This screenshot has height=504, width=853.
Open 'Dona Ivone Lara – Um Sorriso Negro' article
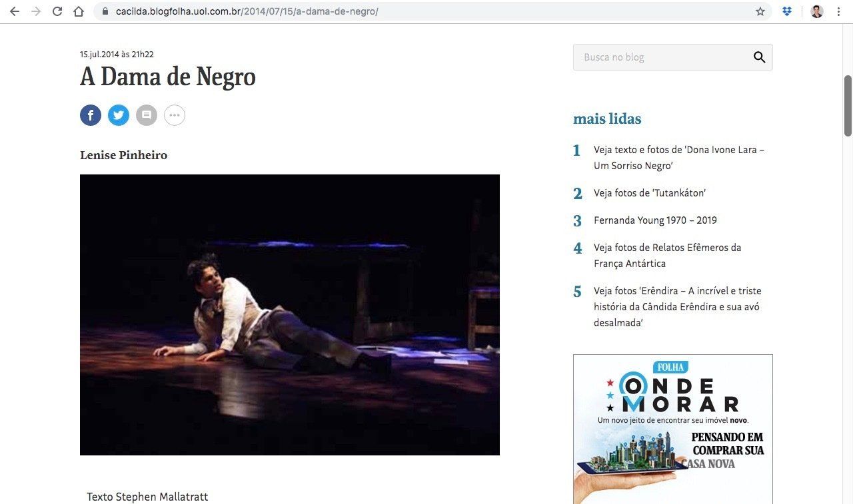click(x=679, y=157)
